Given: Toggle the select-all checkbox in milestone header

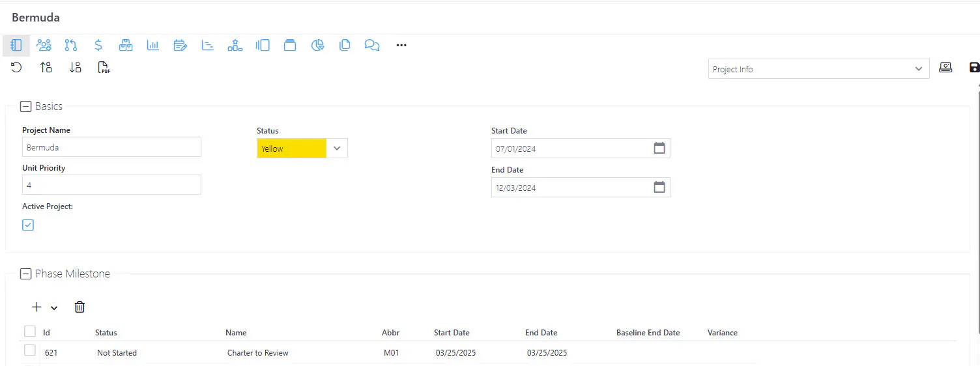Looking at the screenshot, I should point(30,331).
